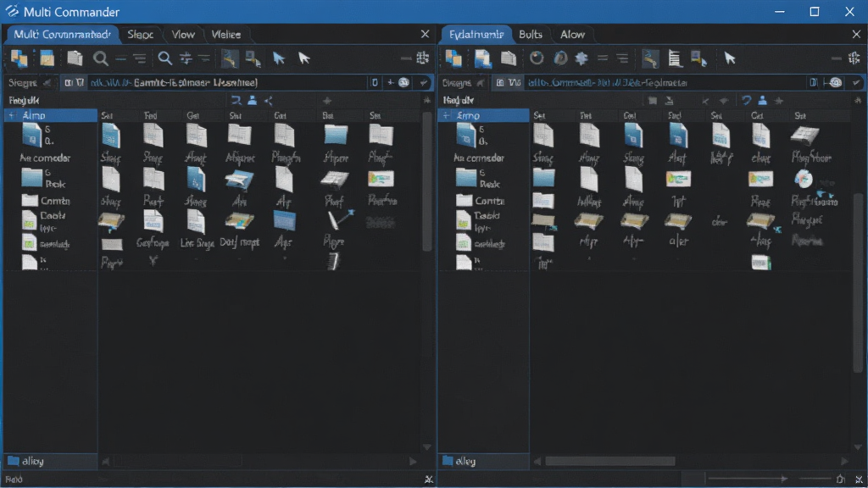Expand the Almp tree node plus sign
The height and width of the screenshot is (488, 868).
(x=12, y=115)
